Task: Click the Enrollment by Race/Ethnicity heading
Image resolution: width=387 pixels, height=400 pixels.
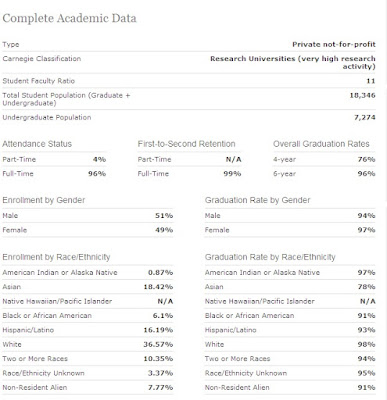Action: tap(56, 257)
